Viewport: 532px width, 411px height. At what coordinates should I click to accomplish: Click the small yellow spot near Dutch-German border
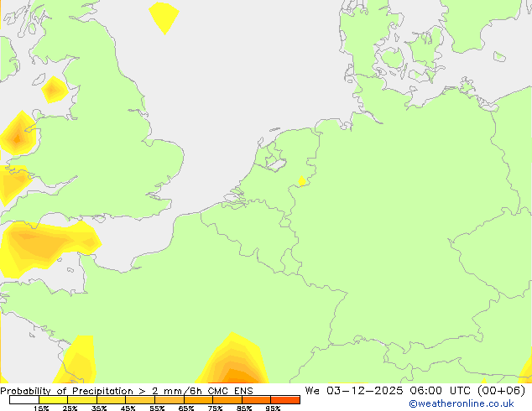point(301,181)
